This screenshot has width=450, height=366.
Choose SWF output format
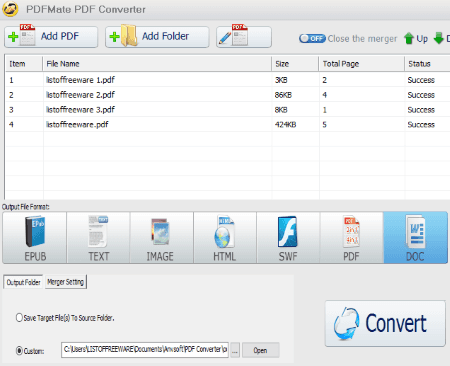[288, 238]
